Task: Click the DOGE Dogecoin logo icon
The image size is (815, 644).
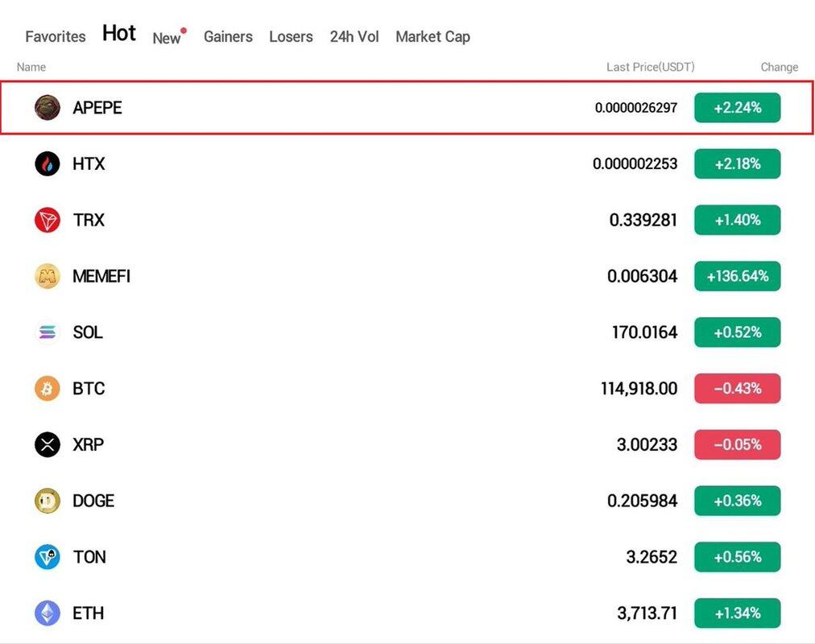Action: tap(48, 501)
